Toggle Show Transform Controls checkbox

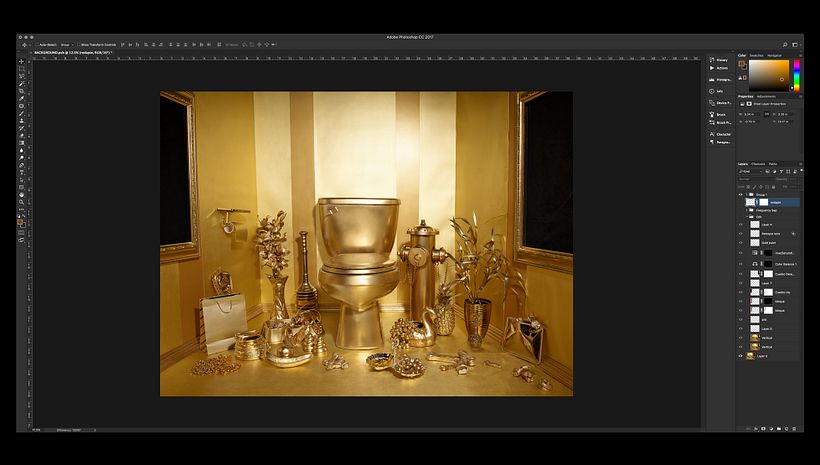coord(78,45)
